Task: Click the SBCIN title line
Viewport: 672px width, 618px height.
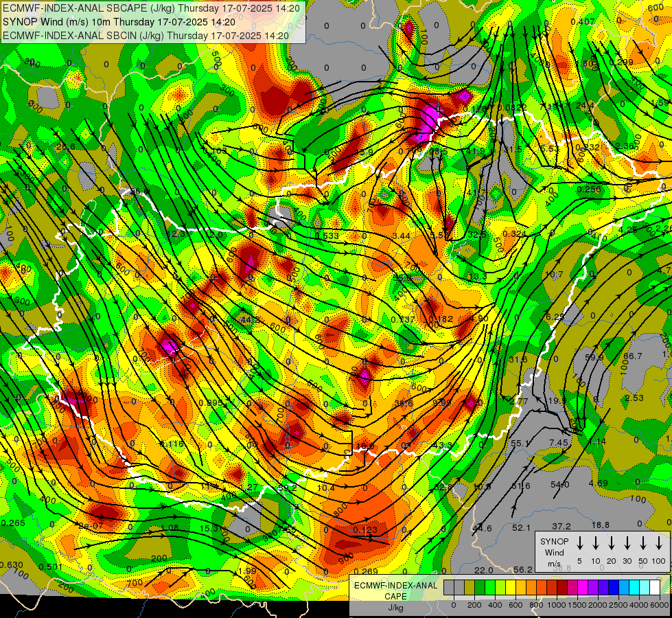Action: (x=146, y=36)
